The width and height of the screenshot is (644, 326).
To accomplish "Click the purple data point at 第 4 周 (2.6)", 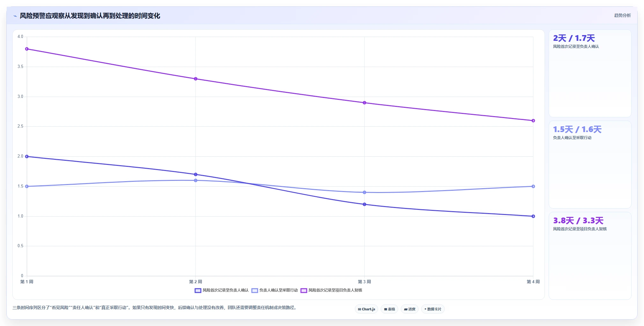I will pyautogui.click(x=533, y=121).
